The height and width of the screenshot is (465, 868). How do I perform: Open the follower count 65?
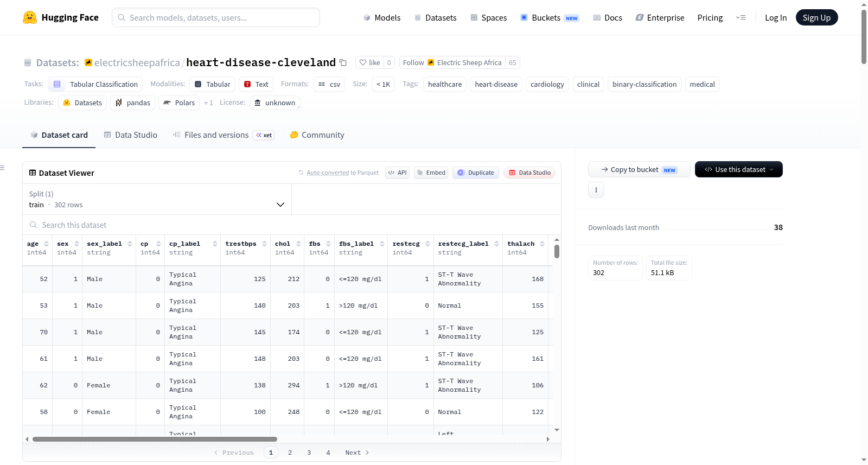point(513,62)
